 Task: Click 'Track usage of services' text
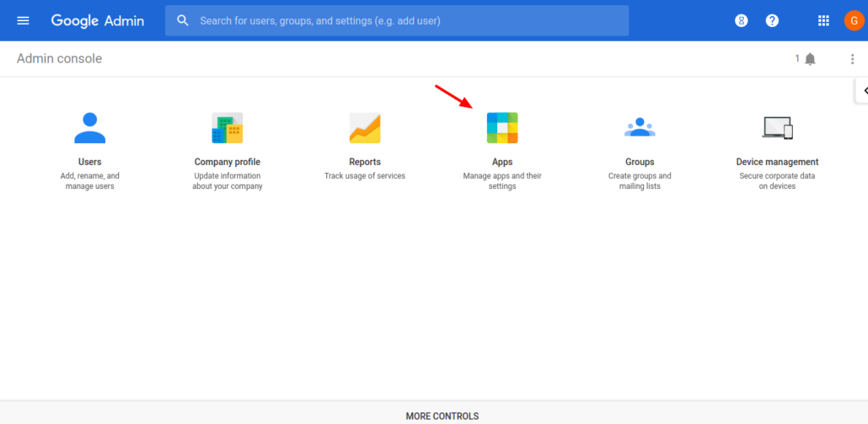coord(365,176)
